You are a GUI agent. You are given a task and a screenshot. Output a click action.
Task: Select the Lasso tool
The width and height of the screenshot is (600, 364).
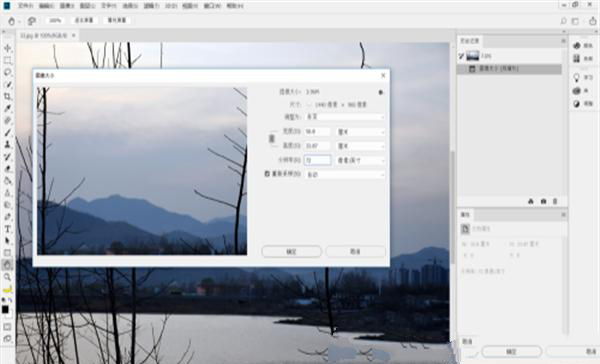tap(7, 72)
